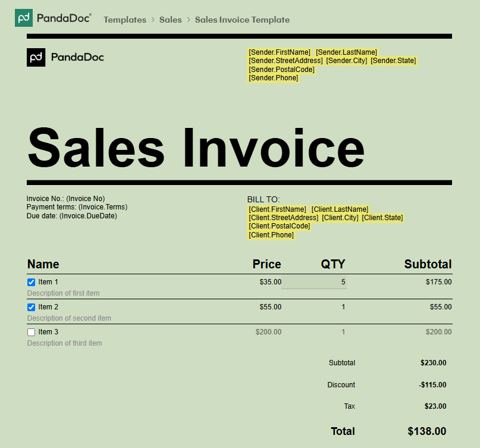
Task: Click the Item 3 quantity value
Action: point(343,332)
